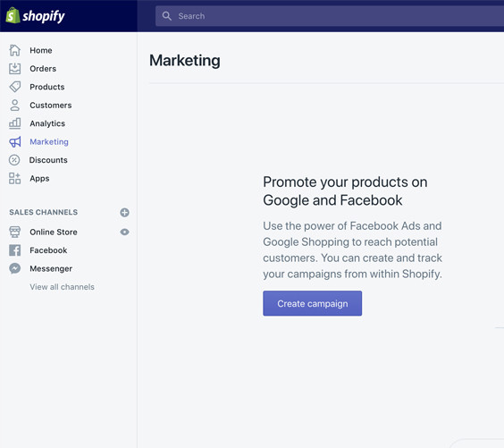
Task: Click the Online Store storefront icon
Action: (15, 232)
